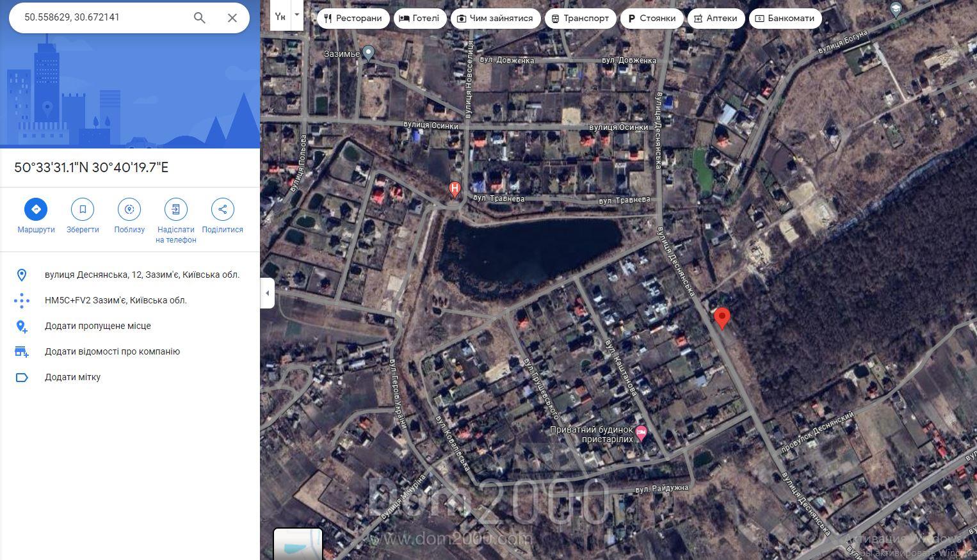
Task: Open Маршрути directions button
Action: [x=36, y=209]
